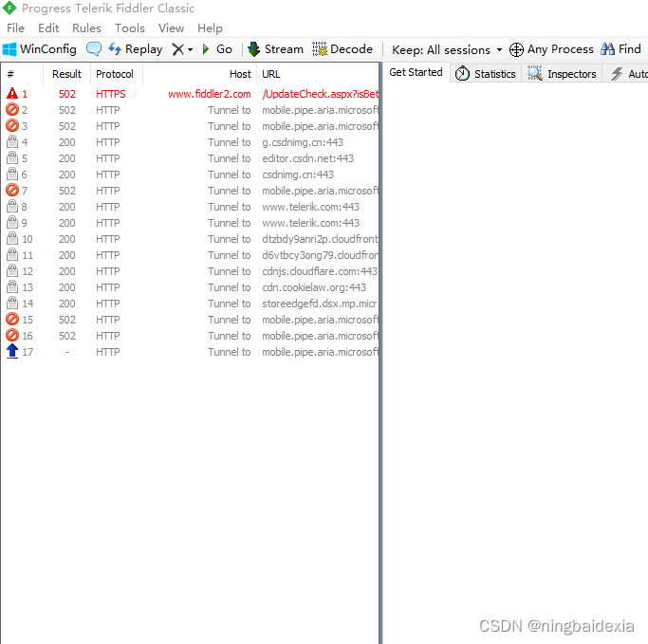648x644 pixels.
Task: Click the lock icon of session 4
Action: click(x=12, y=141)
